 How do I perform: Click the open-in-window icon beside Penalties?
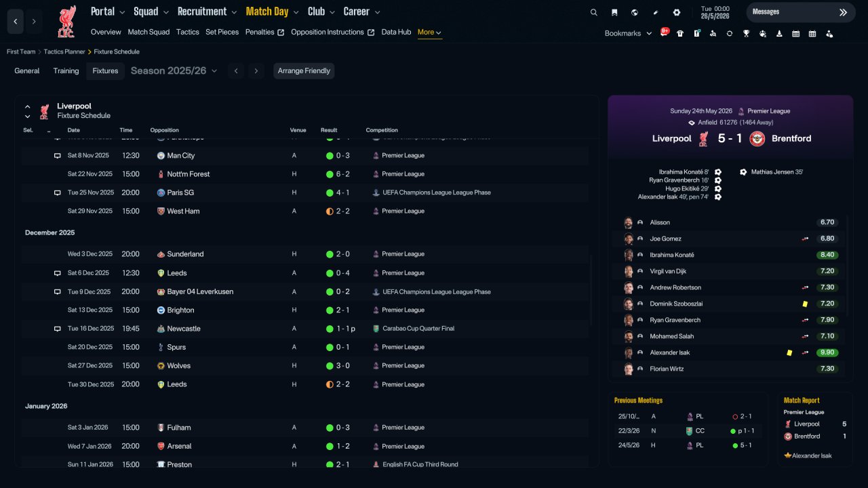point(281,33)
